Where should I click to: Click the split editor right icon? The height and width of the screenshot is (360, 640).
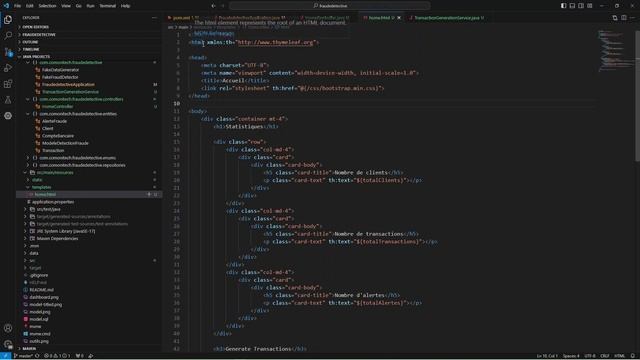[624, 18]
